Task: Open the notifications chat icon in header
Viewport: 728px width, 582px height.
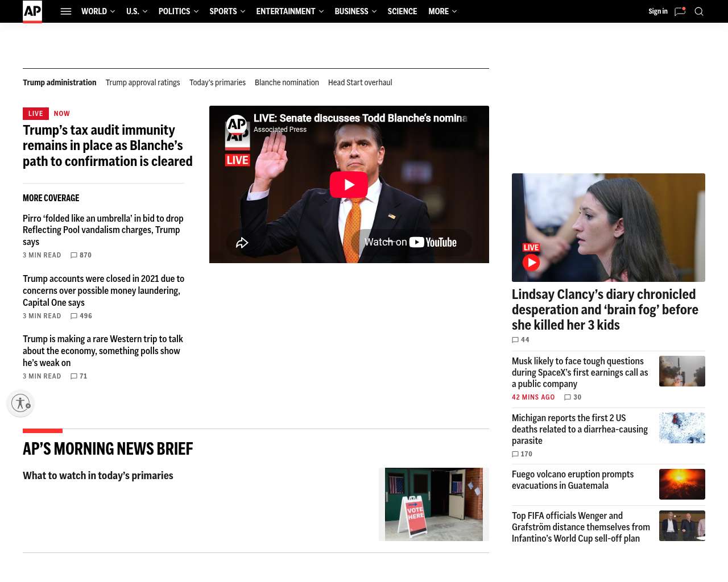Action: coord(680,11)
